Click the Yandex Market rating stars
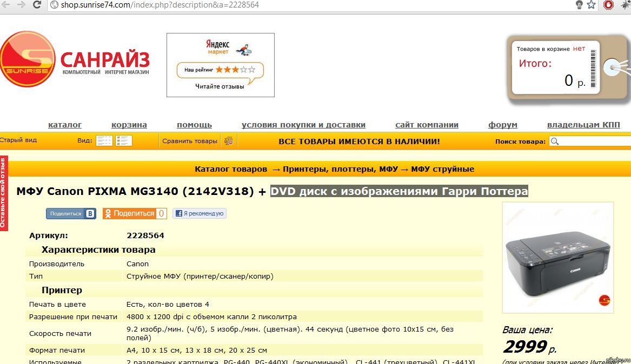 [x=235, y=70]
